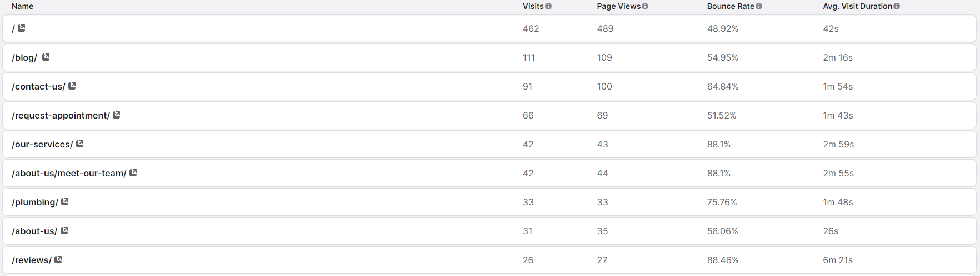Open /request-appointment/ external link icon
Image resolution: width=980 pixels, height=276 pixels.
click(117, 115)
